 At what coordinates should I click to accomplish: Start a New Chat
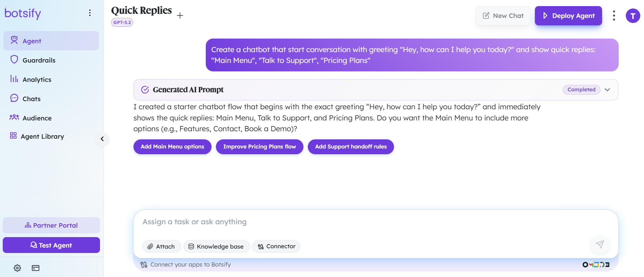pos(503,16)
